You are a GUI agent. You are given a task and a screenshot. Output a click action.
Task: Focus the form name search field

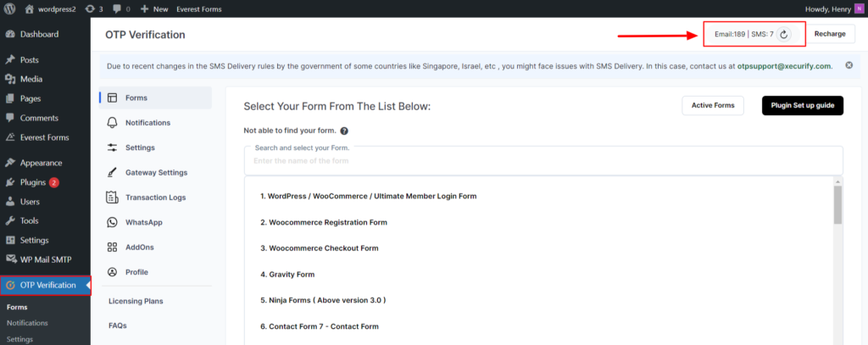pos(543,160)
